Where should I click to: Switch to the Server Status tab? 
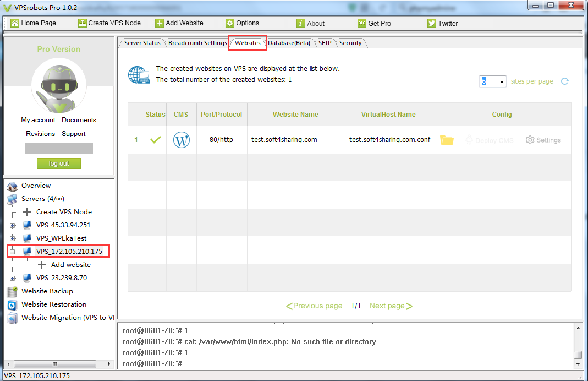[142, 43]
